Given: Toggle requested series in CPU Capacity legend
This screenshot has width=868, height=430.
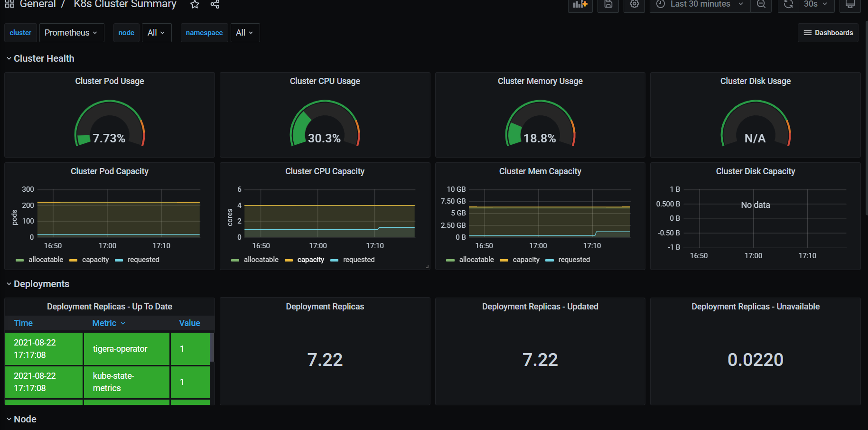Looking at the screenshot, I should (x=359, y=260).
